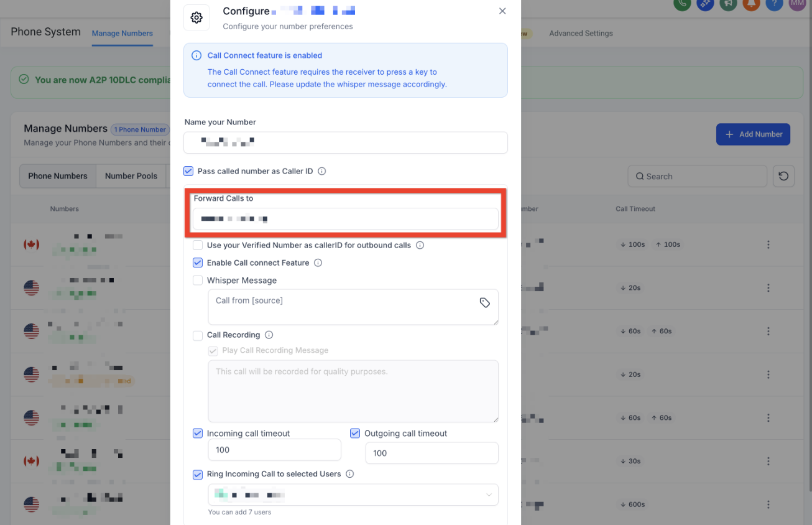The height and width of the screenshot is (525, 812).
Task: Click the tag icon in Whisper Message box
Action: (485, 302)
